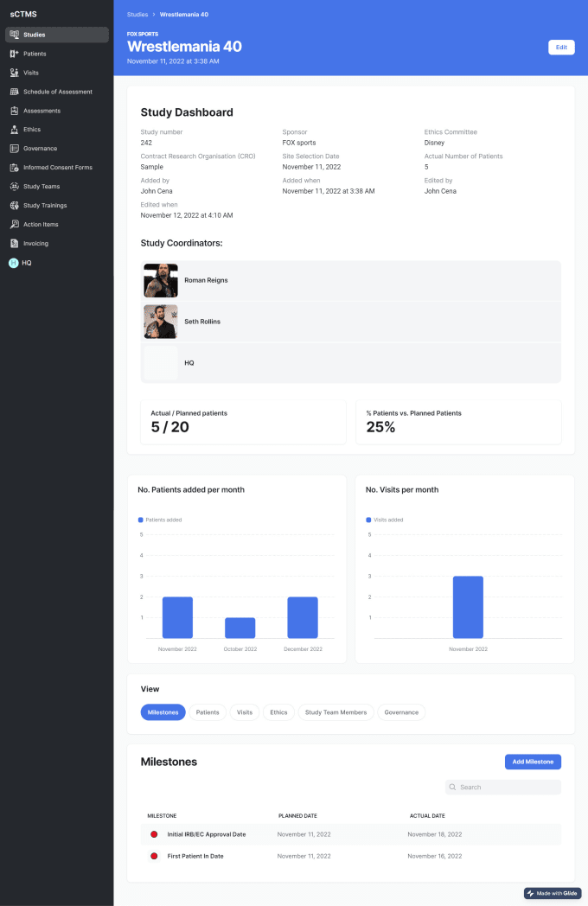
Task: Click the Informed Consent Forms icon
Action: pos(15,168)
